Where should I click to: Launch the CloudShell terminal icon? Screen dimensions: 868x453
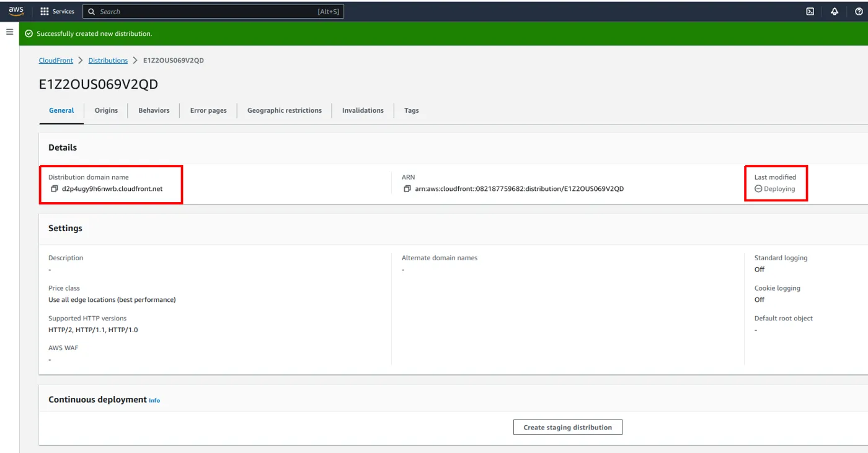pos(810,11)
